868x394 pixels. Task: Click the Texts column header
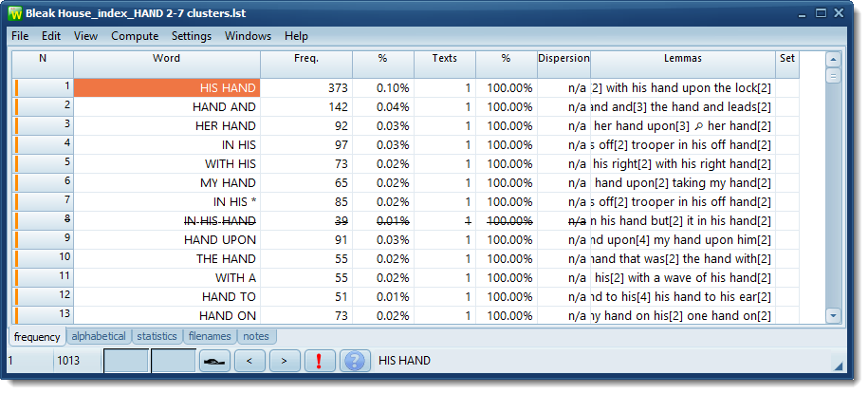click(x=445, y=65)
